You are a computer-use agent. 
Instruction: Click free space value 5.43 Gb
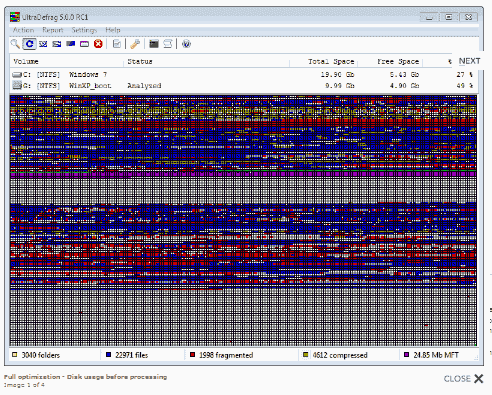pos(404,74)
